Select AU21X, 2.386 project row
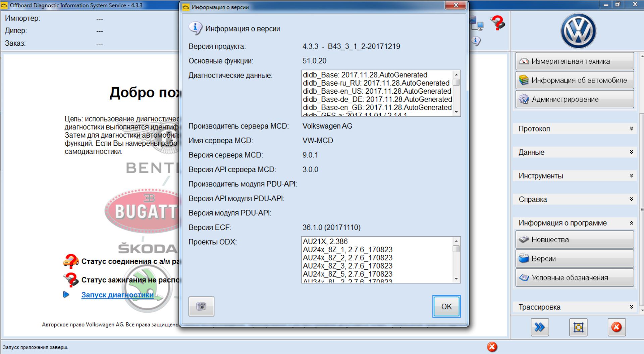 (x=325, y=241)
